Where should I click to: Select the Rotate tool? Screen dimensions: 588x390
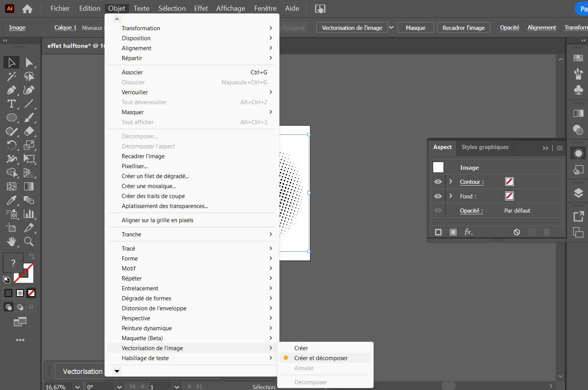click(x=11, y=145)
